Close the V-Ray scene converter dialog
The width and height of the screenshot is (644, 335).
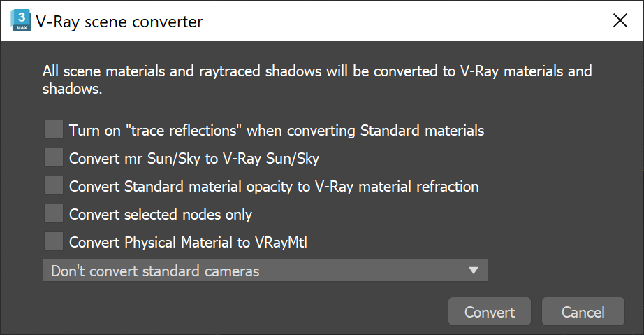(620, 20)
